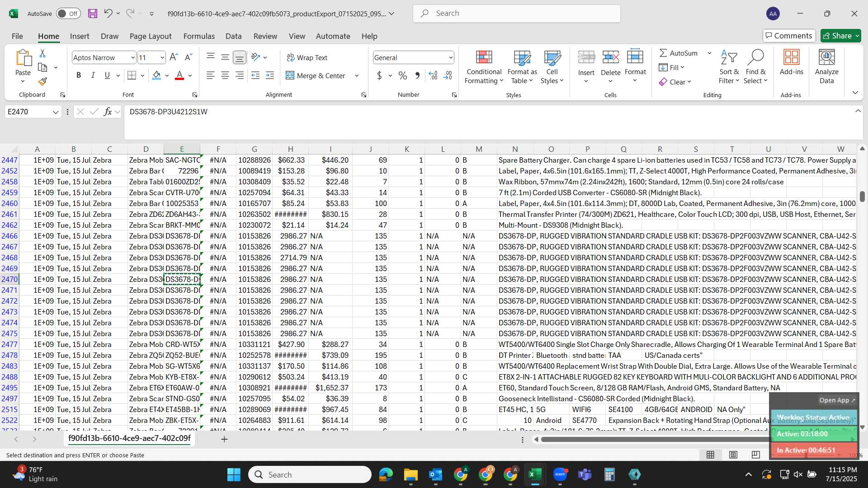Open font name dropdown Aptos Narrow

pos(132,57)
